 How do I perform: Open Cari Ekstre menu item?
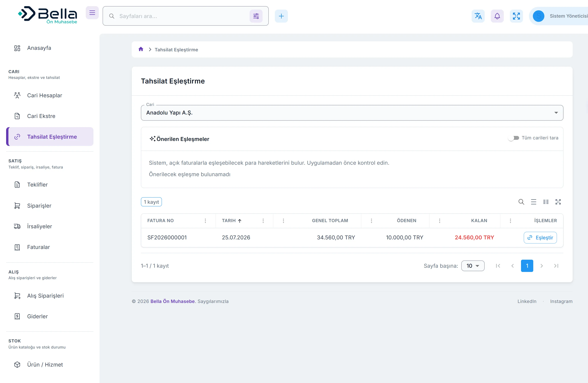(50, 116)
